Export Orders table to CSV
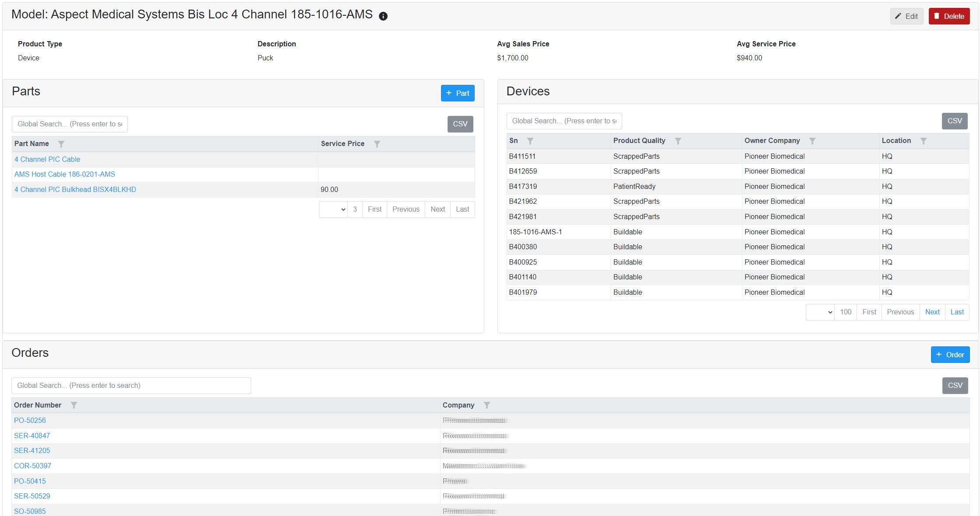The height and width of the screenshot is (516, 980). 955,385
